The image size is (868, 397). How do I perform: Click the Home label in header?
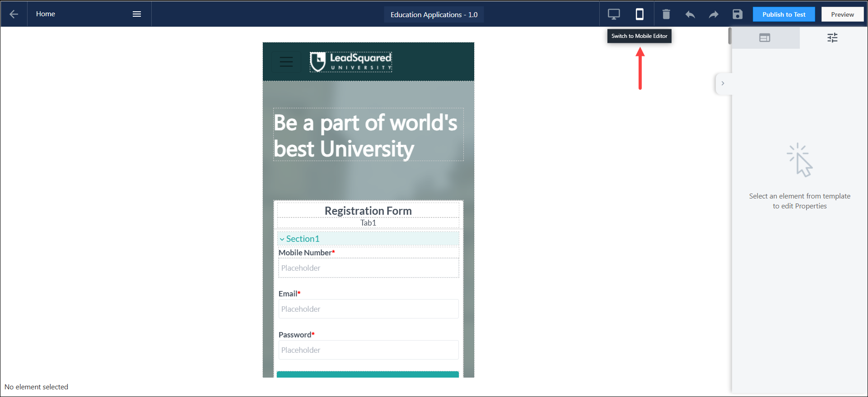46,14
